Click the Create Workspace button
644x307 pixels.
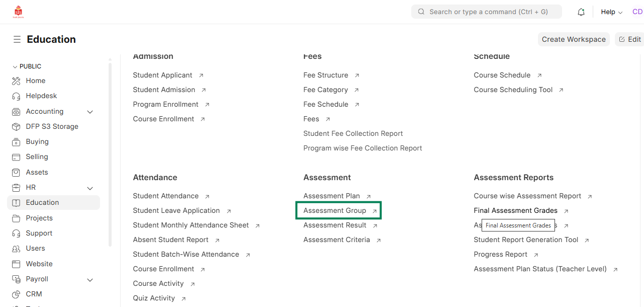point(574,39)
